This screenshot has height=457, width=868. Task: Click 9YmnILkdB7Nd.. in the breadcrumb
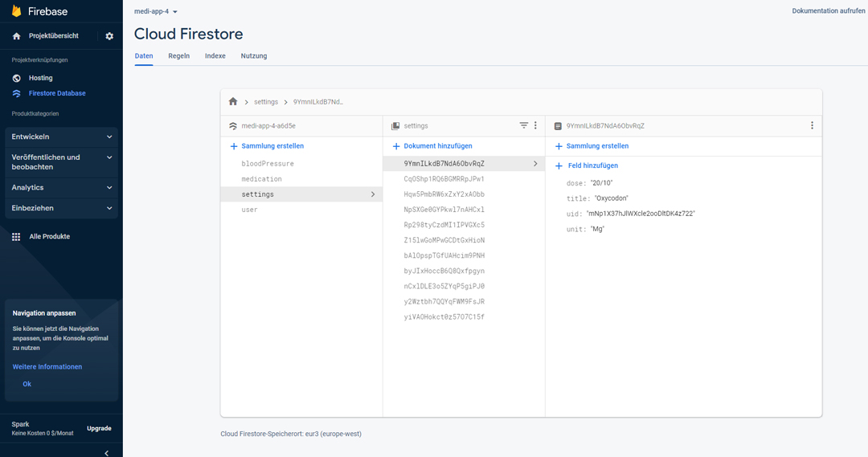pyautogui.click(x=317, y=102)
